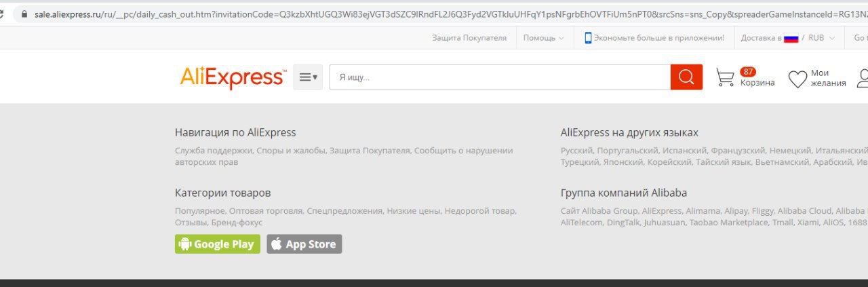Screen dimensions: 868x287
Task: Open the Сайт Alibaba Group link
Action: (599, 211)
